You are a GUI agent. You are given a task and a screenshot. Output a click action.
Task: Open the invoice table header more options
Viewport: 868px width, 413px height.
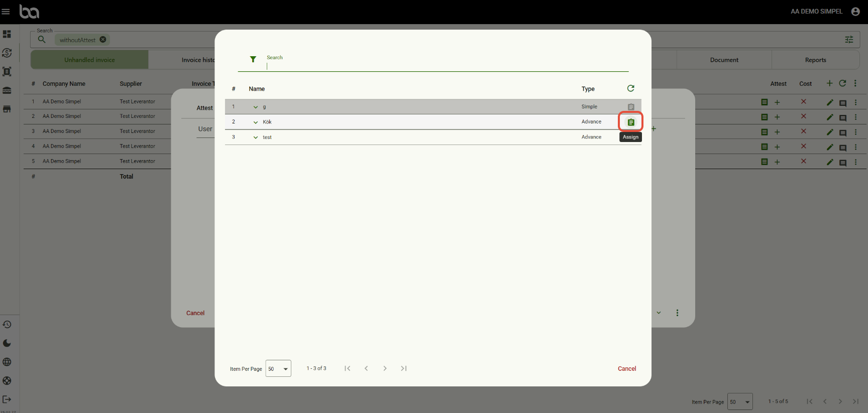click(x=855, y=83)
